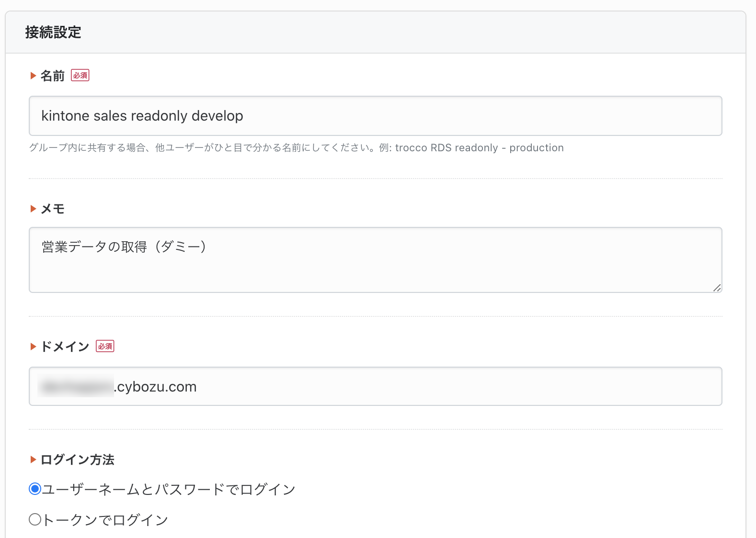756x538 pixels.
Task: Click the 'トークンでログイン' option label text
Action: (105, 520)
